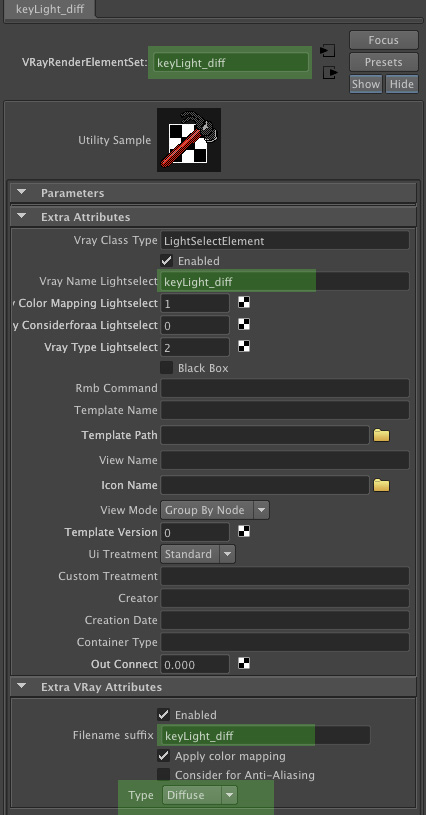Enable the Black Box checkbox
The width and height of the screenshot is (426, 815).
click(167, 367)
